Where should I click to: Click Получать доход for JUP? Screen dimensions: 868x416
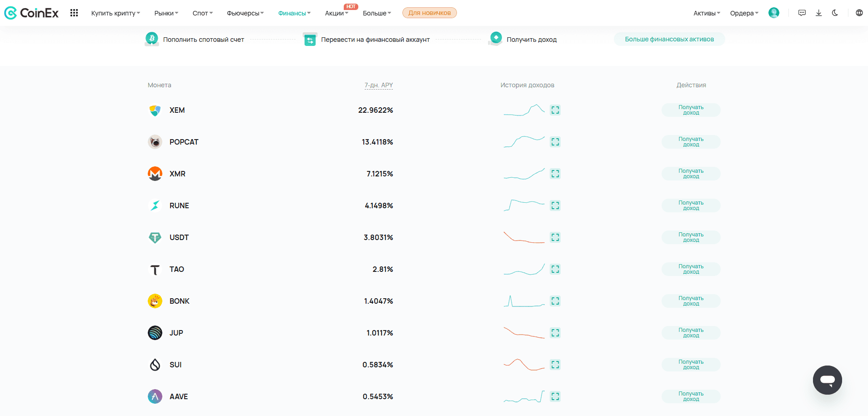coord(691,333)
